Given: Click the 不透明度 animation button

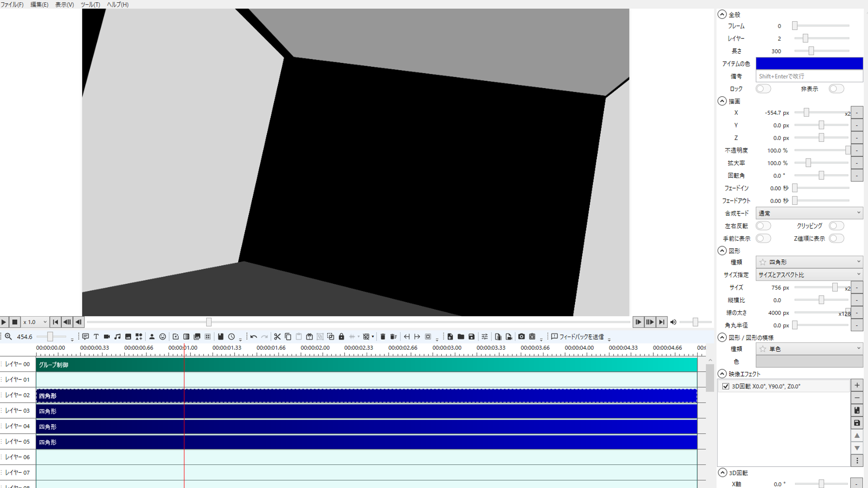Looking at the screenshot, I should point(857,150).
